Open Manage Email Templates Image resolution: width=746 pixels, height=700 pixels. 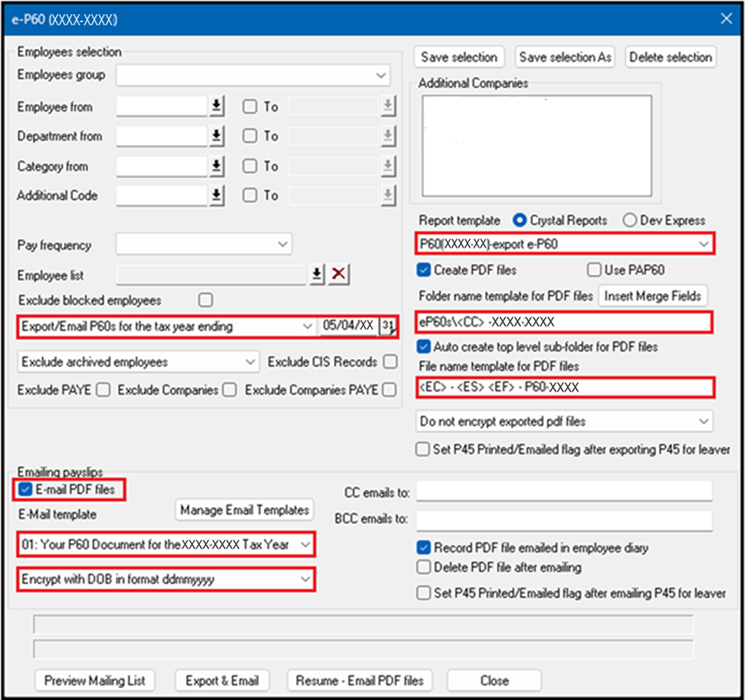click(x=244, y=510)
